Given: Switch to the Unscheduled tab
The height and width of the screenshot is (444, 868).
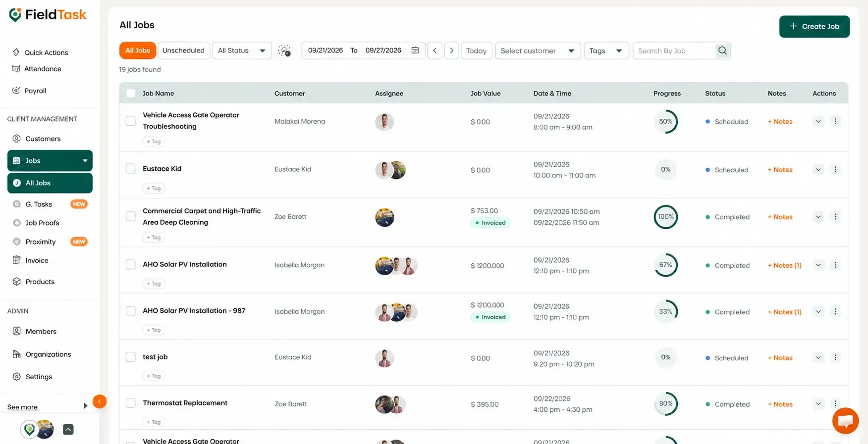Looking at the screenshot, I should tap(183, 50).
